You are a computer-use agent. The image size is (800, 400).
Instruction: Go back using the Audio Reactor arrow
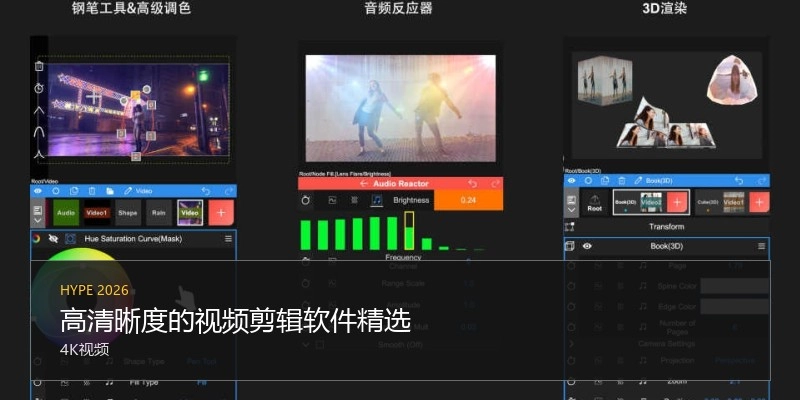364,184
